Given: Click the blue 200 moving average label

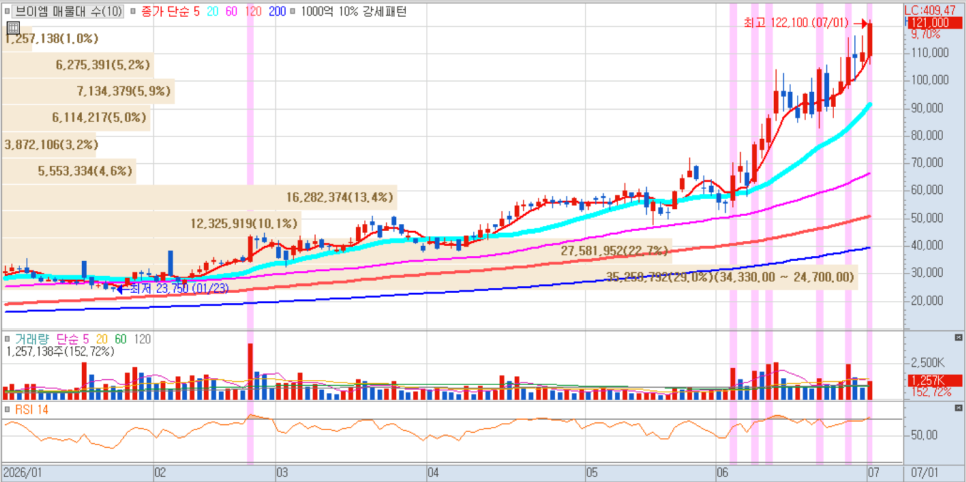Looking at the screenshot, I should click(277, 11).
